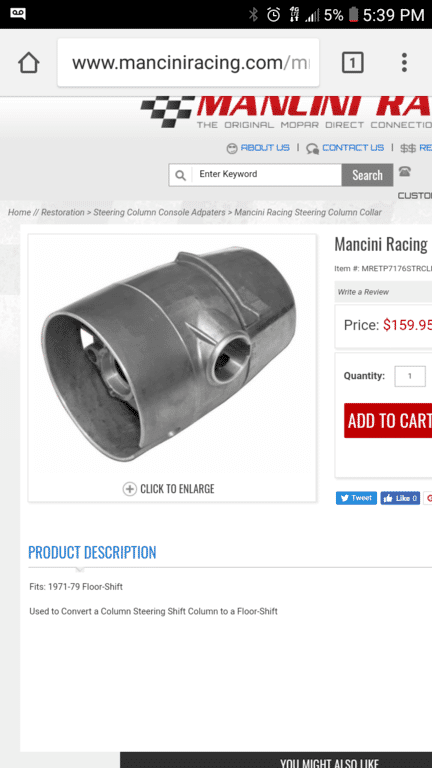The width and height of the screenshot is (432, 768).
Task: Open the three-dot browser menu
Action: pyautogui.click(x=404, y=63)
